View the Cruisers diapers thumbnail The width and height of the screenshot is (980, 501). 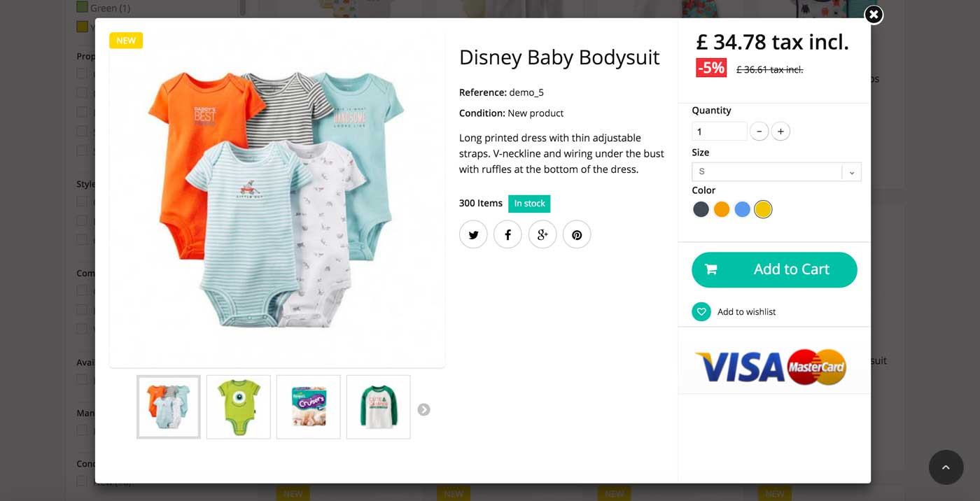(309, 407)
